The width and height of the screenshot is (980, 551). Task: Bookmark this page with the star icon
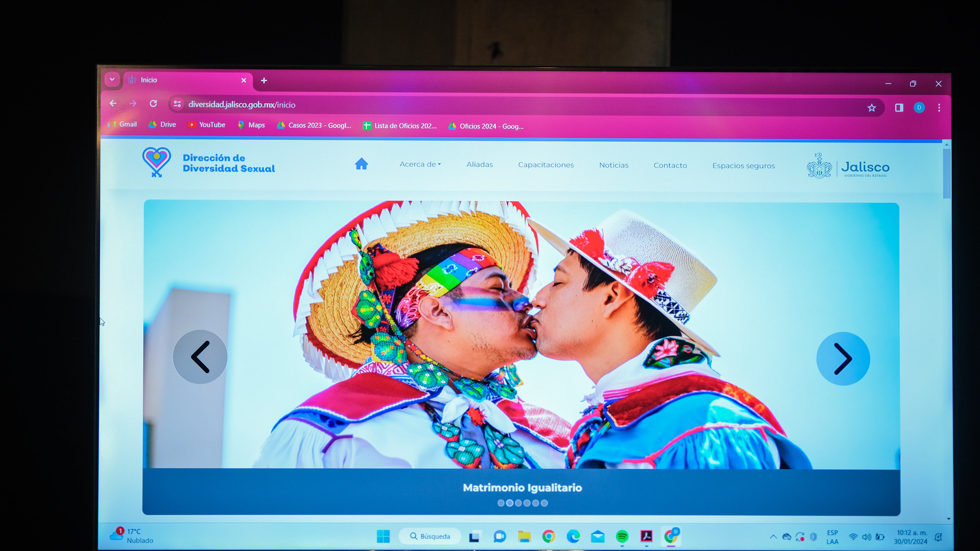tap(872, 108)
